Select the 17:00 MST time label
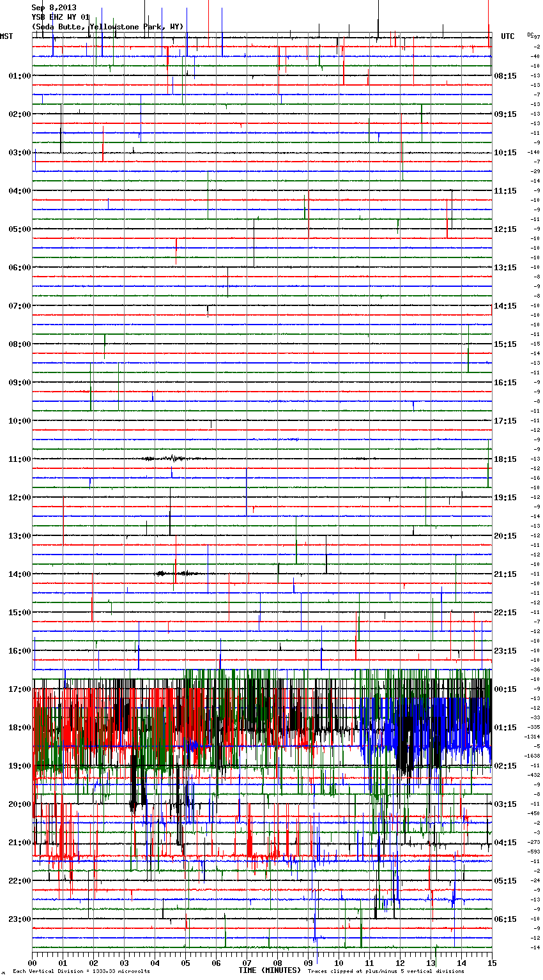Screen dimensions: 543x980 point(20,689)
